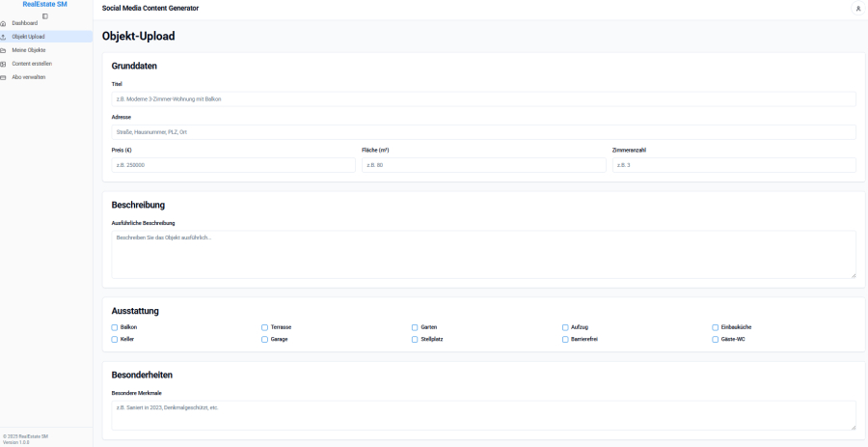Click the RealEstate SM logo link
Image resolution: width=868 pixels, height=447 pixels.
tap(45, 5)
